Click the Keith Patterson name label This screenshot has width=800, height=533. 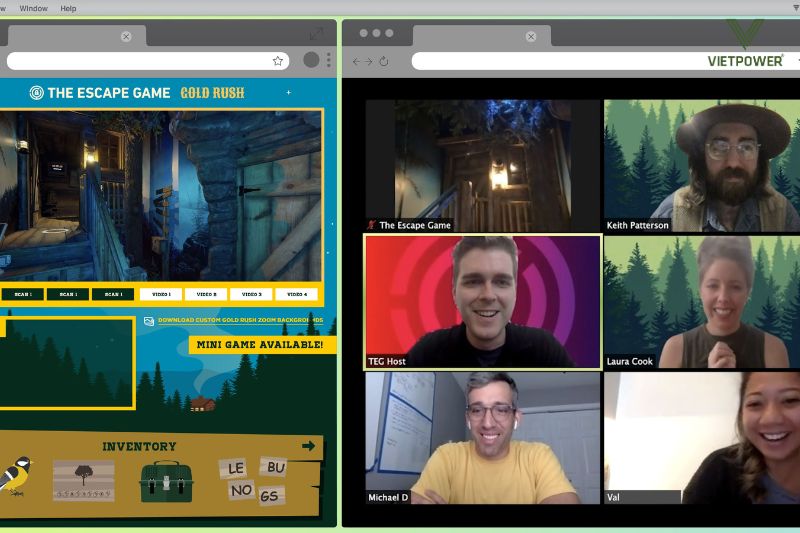[x=637, y=225]
